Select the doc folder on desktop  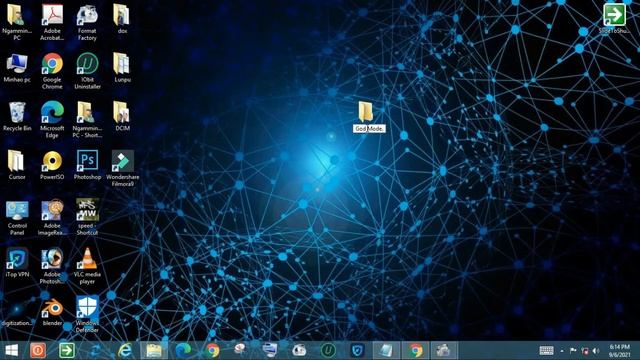click(x=122, y=19)
